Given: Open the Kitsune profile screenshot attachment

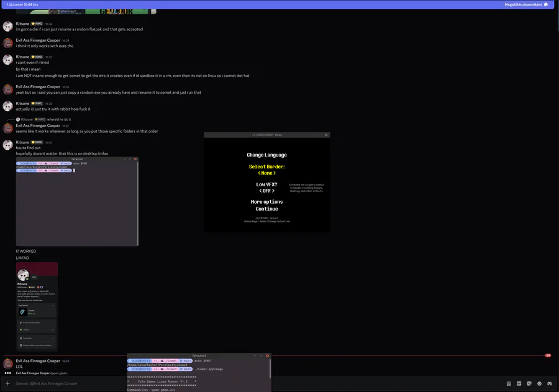Looking at the screenshot, I should (x=37, y=307).
